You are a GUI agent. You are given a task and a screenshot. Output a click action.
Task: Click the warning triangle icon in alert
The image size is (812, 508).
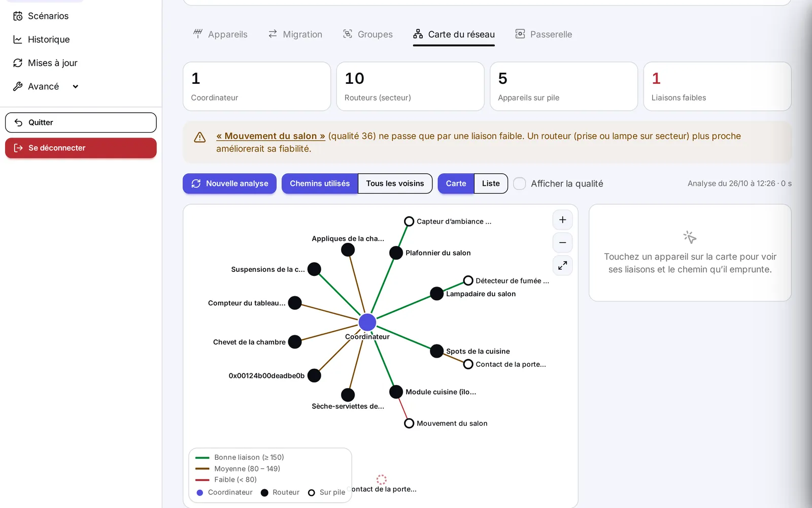[200, 137]
